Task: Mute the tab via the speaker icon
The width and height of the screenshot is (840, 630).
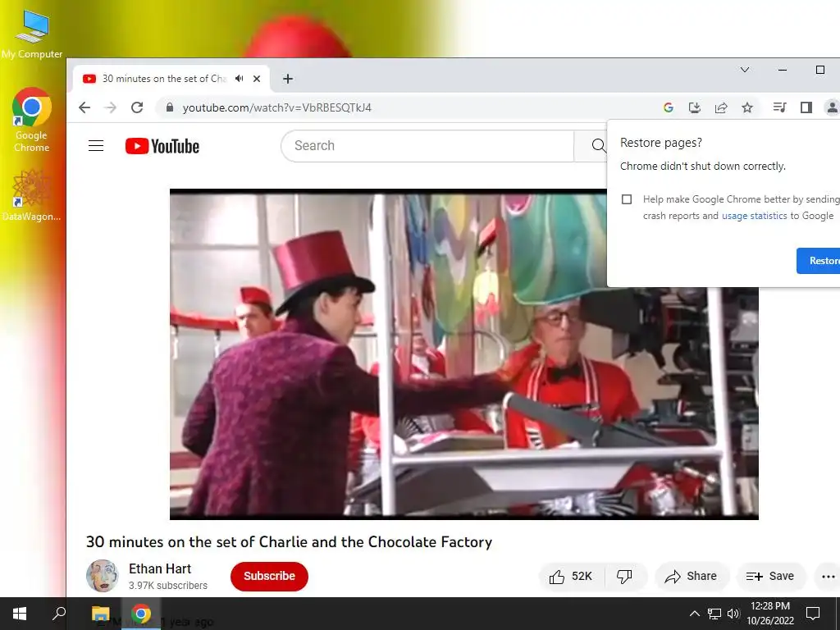Action: tap(239, 79)
